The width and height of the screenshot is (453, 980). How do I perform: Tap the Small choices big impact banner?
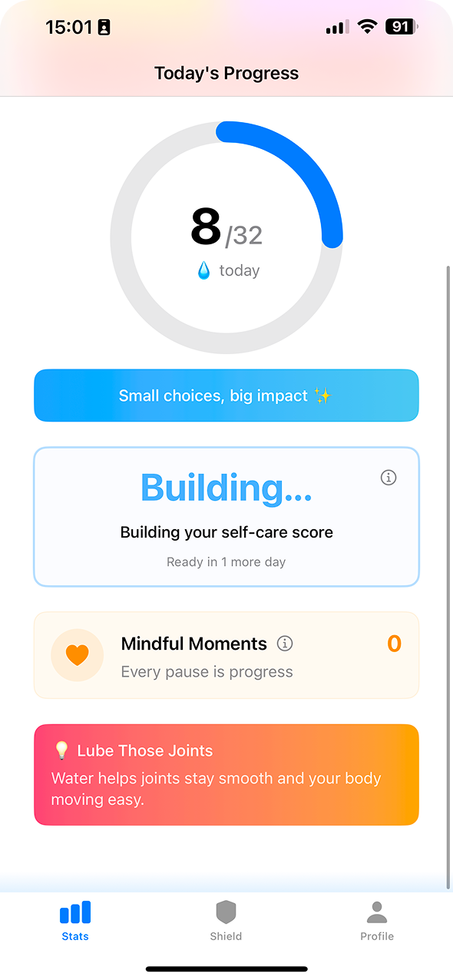[x=226, y=395]
